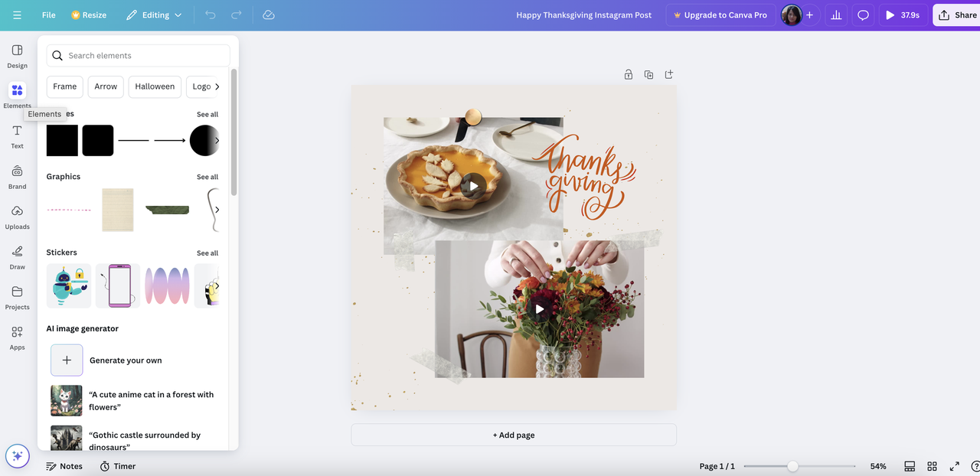Add the gradient ovals sticker

point(168,286)
